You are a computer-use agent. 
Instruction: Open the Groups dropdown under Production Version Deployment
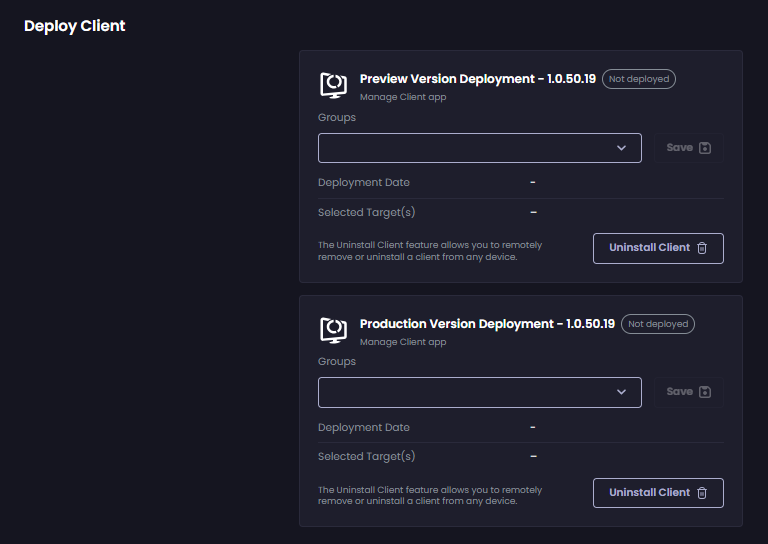[480, 392]
